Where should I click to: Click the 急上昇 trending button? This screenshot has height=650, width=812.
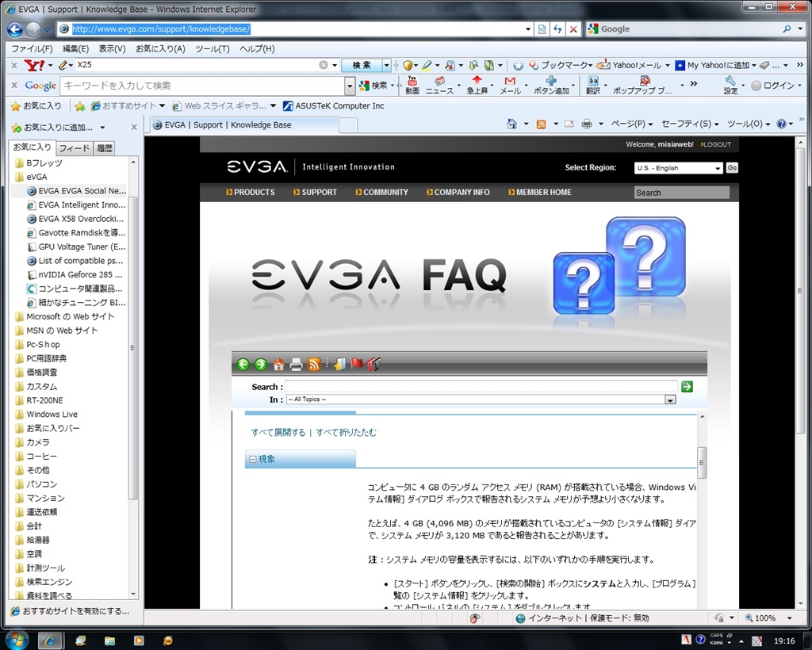[477, 86]
